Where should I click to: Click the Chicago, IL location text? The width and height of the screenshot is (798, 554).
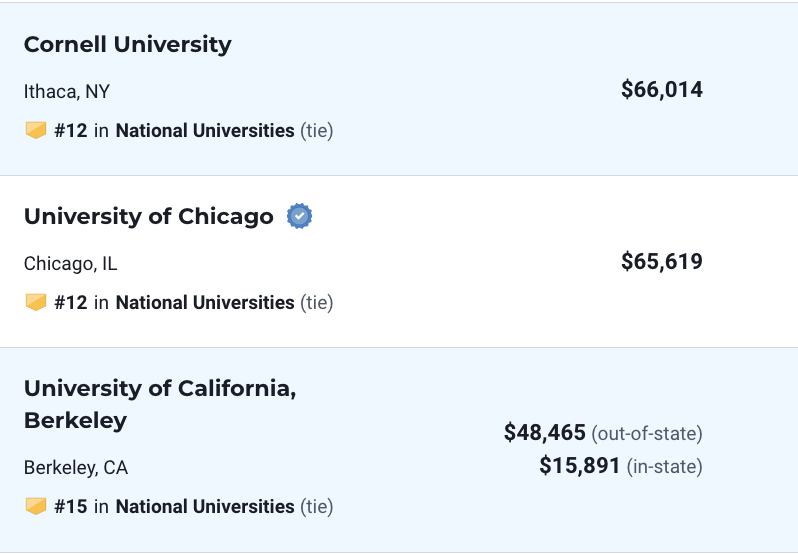(x=71, y=264)
